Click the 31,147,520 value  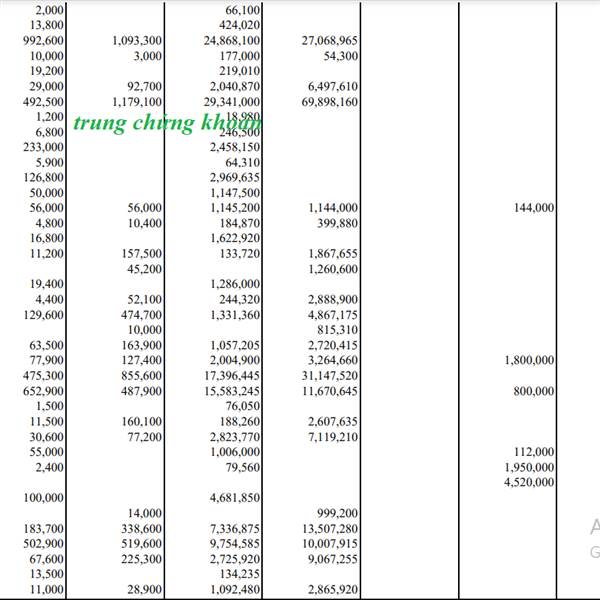pyautogui.click(x=330, y=375)
